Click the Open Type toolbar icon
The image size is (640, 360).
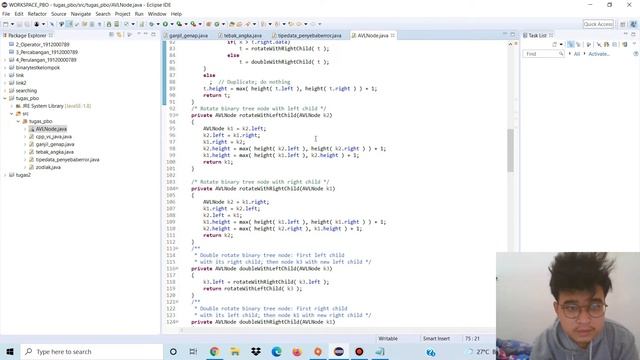point(232,24)
